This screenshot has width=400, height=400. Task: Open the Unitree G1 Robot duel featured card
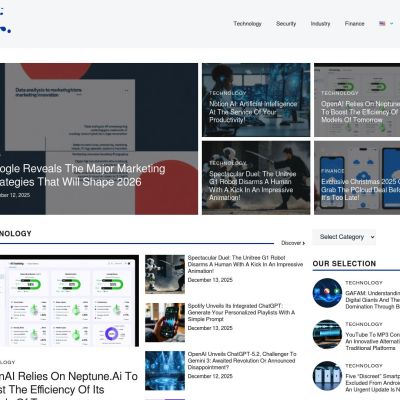(256, 178)
